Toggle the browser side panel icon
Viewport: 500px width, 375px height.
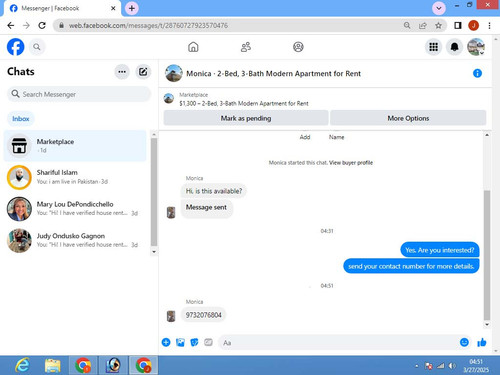458,25
